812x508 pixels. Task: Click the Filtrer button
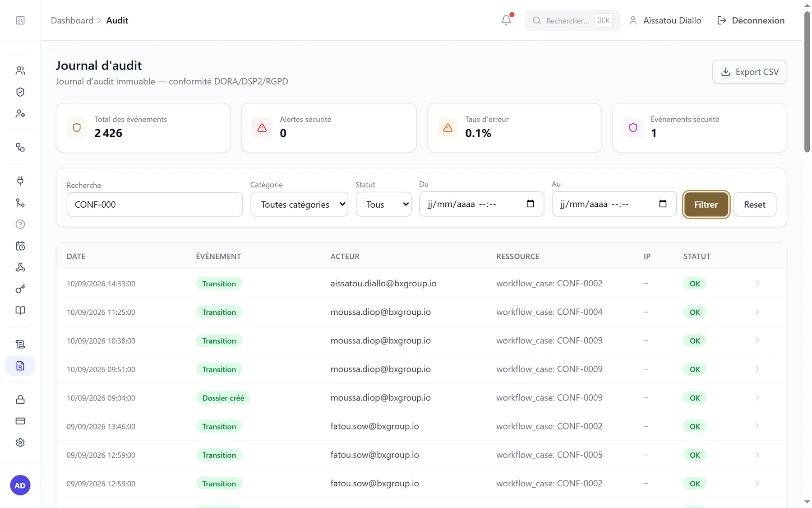coord(706,205)
